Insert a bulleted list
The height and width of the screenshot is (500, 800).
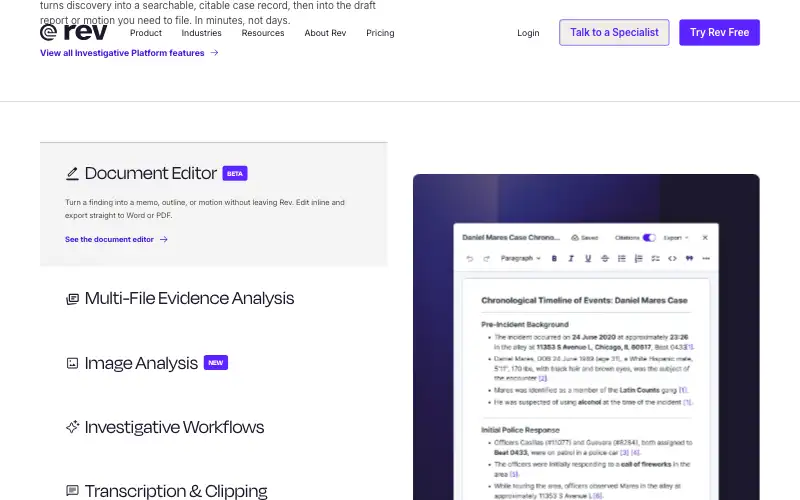(x=621, y=259)
